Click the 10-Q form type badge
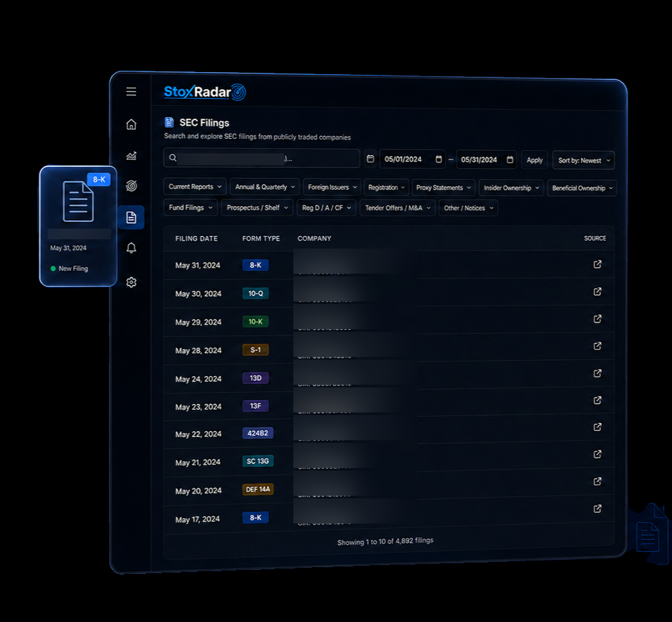 point(256,293)
